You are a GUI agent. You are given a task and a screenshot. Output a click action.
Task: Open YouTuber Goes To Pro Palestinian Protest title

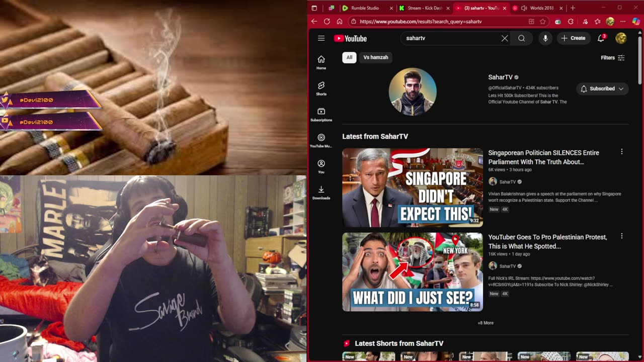pyautogui.click(x=547, y=241)
